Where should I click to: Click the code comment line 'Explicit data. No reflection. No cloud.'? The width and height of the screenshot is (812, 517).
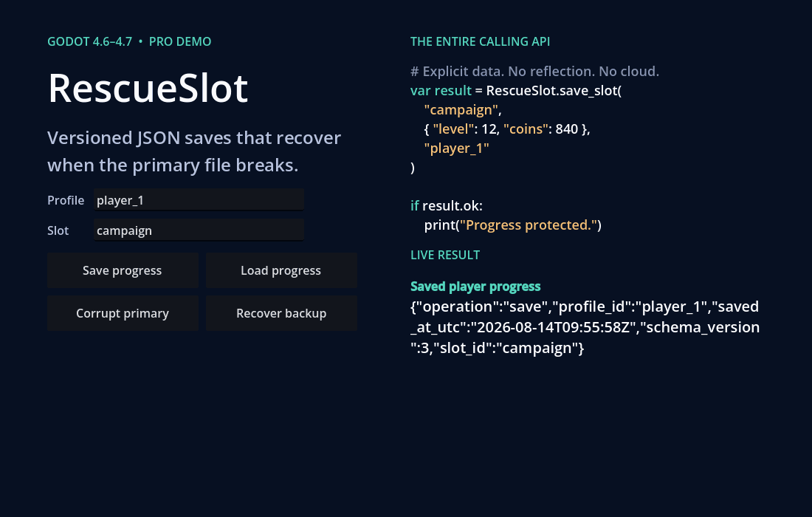[535, 72]
